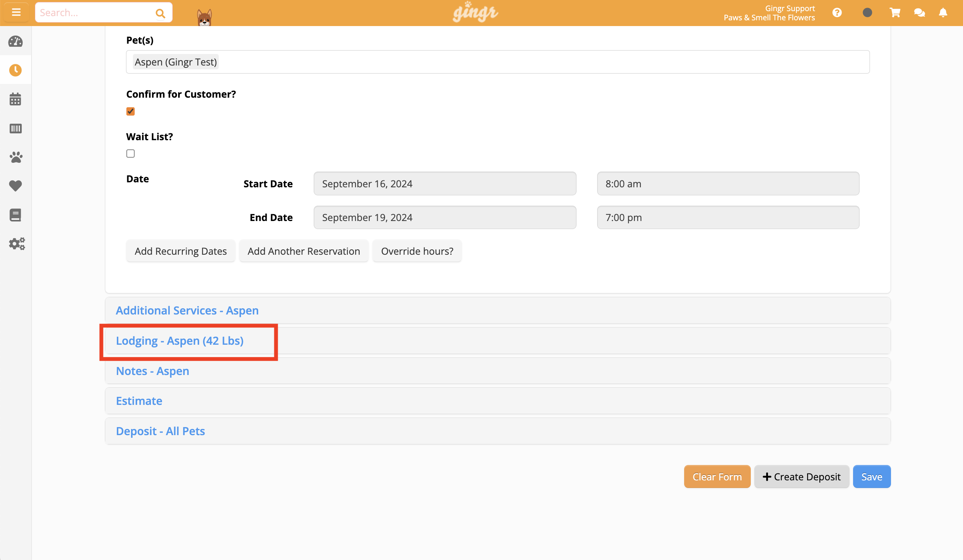The height and width of the screenshot is (560, 963).
Task: Open the start time field 8:00 am
Action: [728, 183]
